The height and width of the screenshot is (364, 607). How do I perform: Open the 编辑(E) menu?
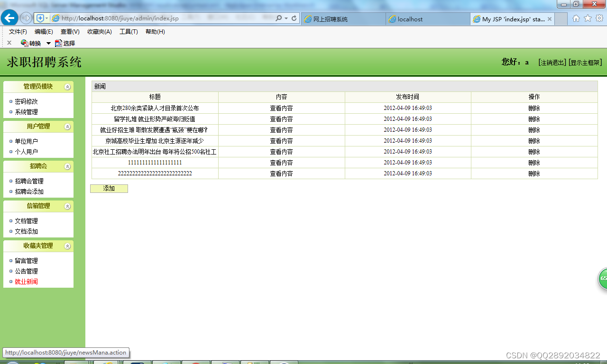click(44, 32)
